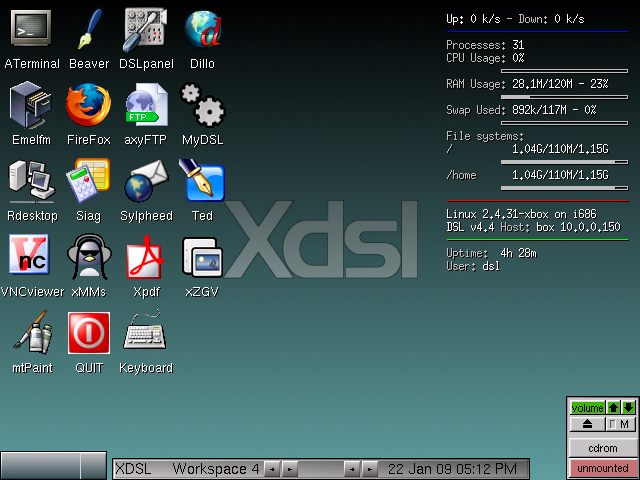640x480 pixels.
Task: Launch the Beaver text editor icon
Action: [x=89, y=28]
